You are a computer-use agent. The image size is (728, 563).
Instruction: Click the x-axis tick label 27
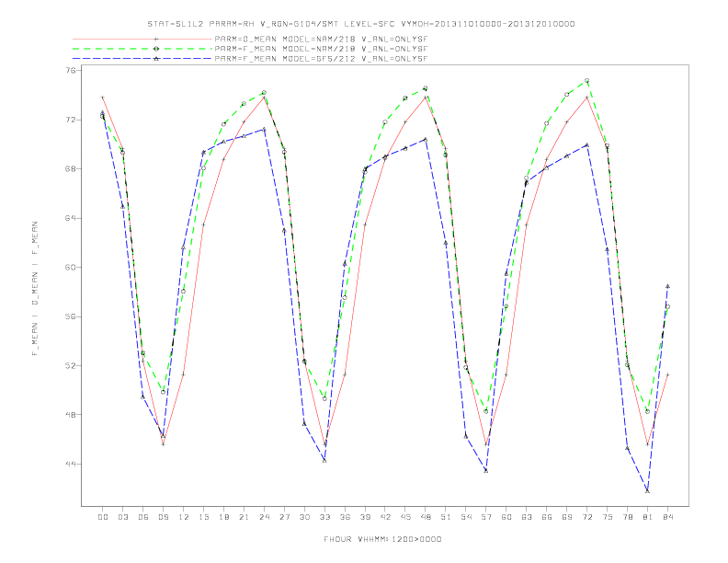click(x=284, y=517)
